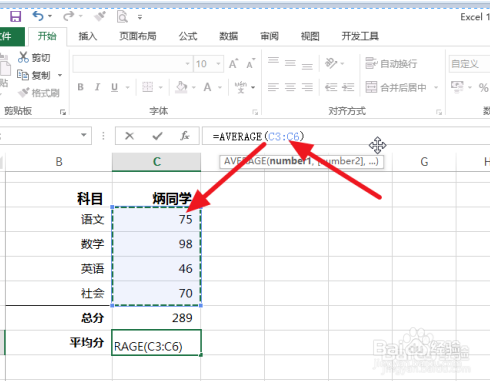
Task: Click the borders icon
Action: point(147,87)
